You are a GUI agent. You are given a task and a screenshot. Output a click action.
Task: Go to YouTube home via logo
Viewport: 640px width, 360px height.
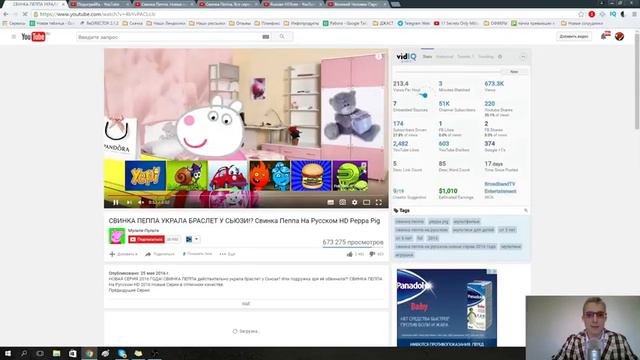(34, 37)
